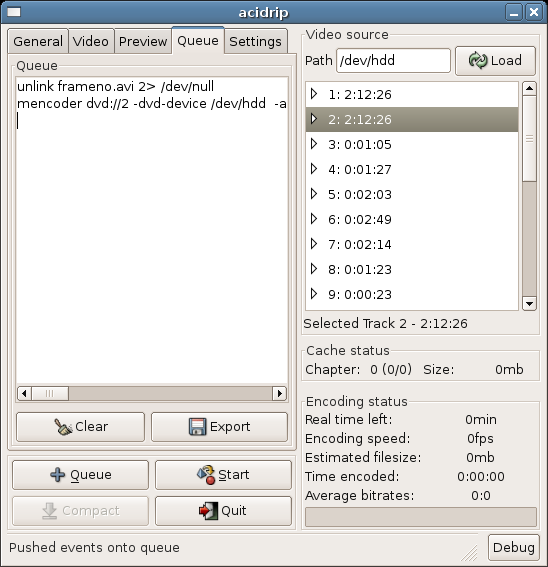The width and height of the screenshot is (548, 567).
Task: Click the Load button's refresh arrows icon
Action: pyautogui.click(x=478, y=60)
